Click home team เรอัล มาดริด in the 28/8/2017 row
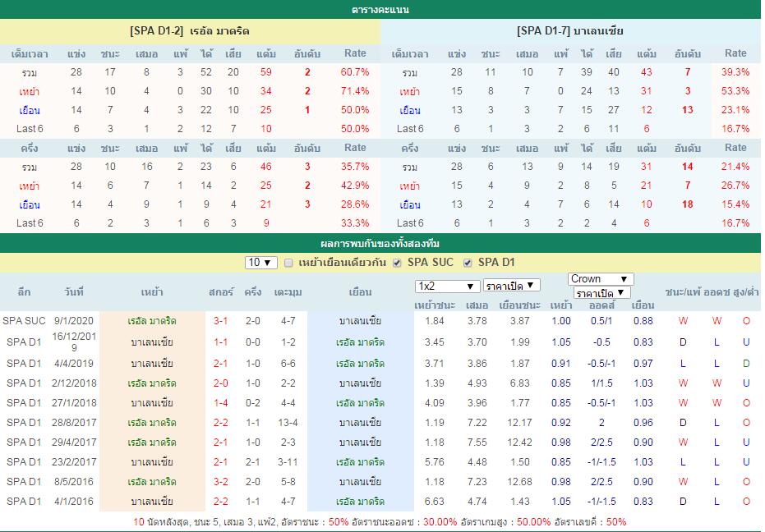Screen dimensions: 765x532 152,423
